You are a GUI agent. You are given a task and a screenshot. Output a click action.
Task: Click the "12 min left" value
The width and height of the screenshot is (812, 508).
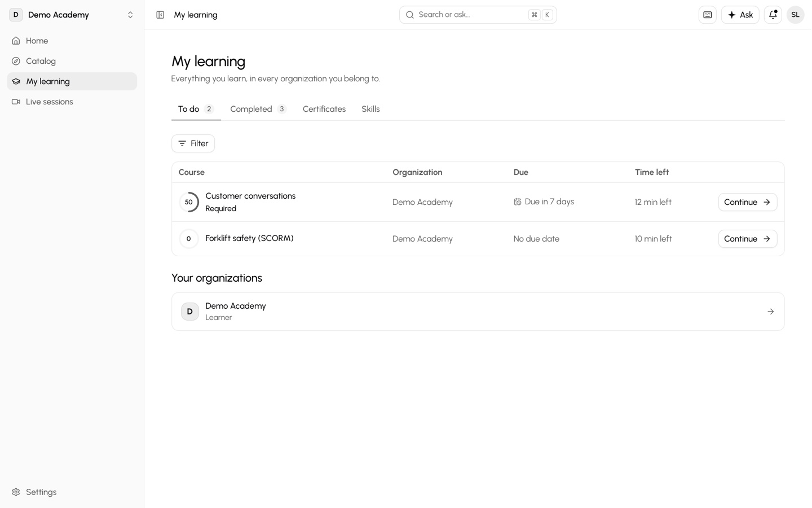tap(653, 202)
